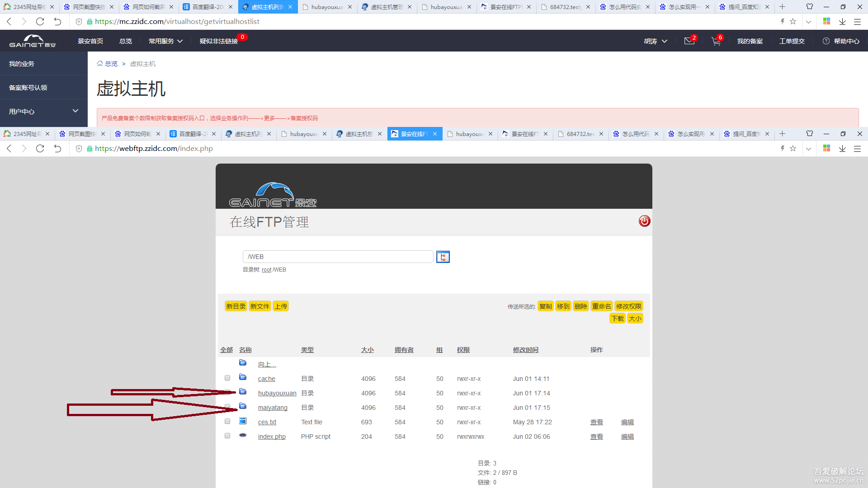Reload page in lower browser window

click(40, 148)
